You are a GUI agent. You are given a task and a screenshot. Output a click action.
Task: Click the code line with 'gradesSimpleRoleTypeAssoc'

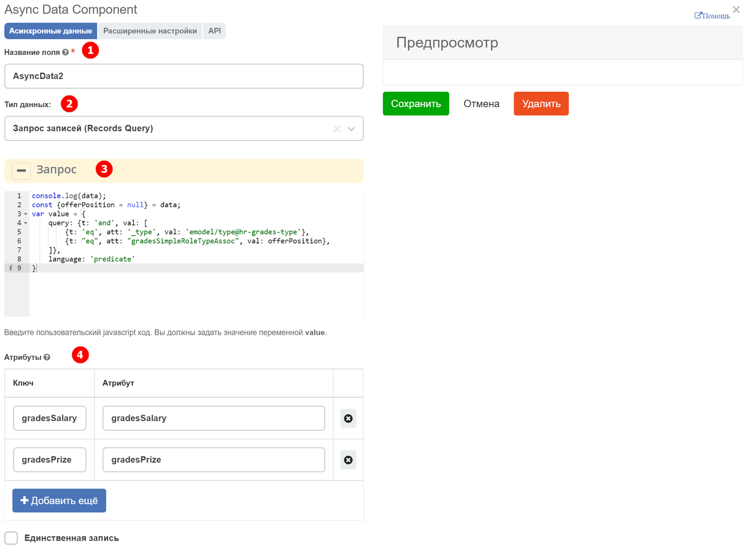[x=197, y=241]
